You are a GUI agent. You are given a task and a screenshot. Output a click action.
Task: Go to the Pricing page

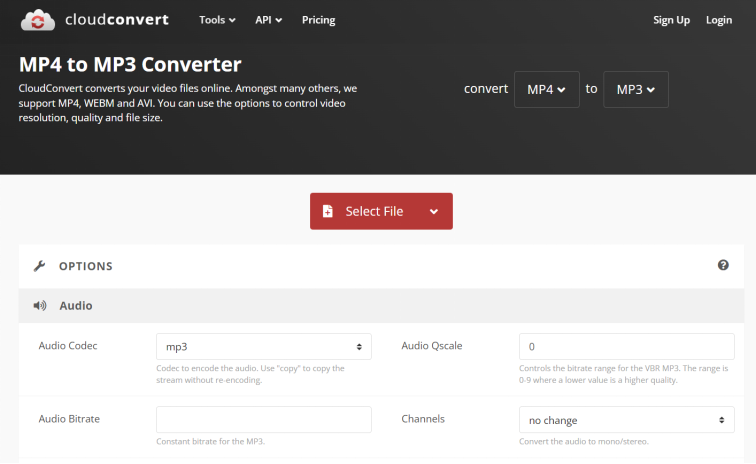318,20
